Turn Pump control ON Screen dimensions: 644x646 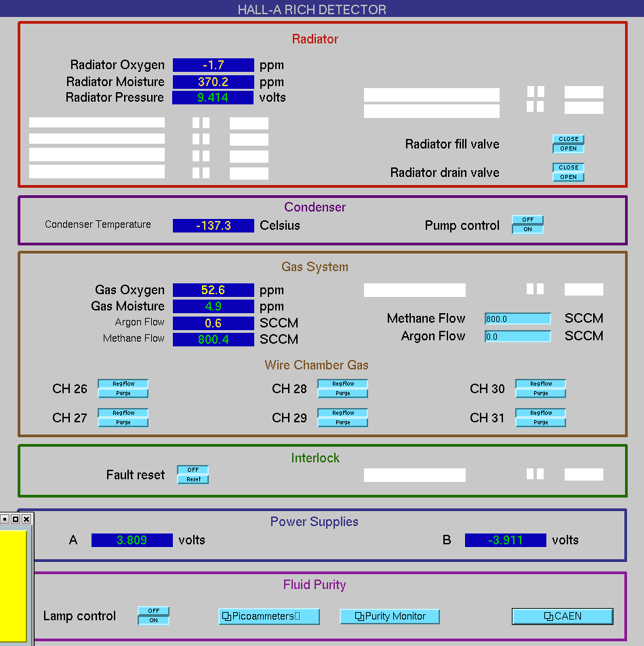coord(527,230)
